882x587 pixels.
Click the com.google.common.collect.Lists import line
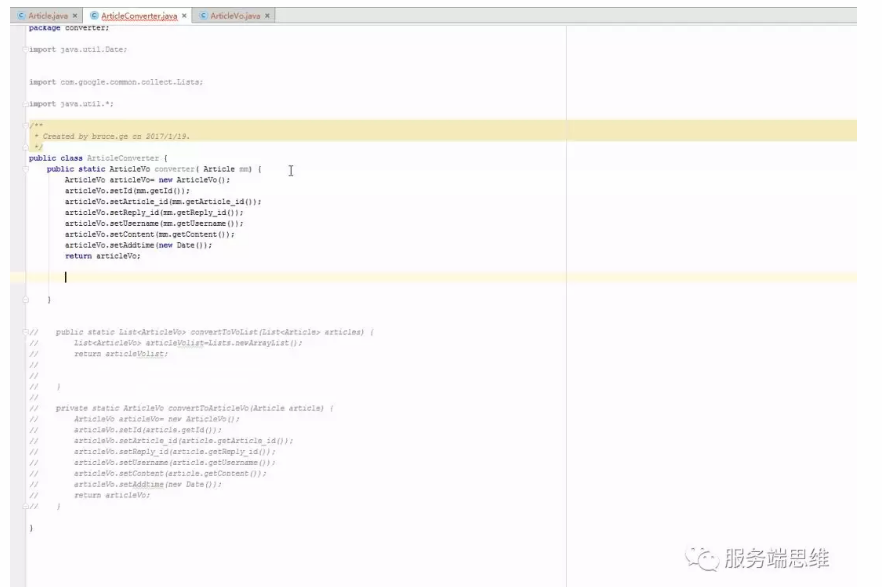click(116, 82)
